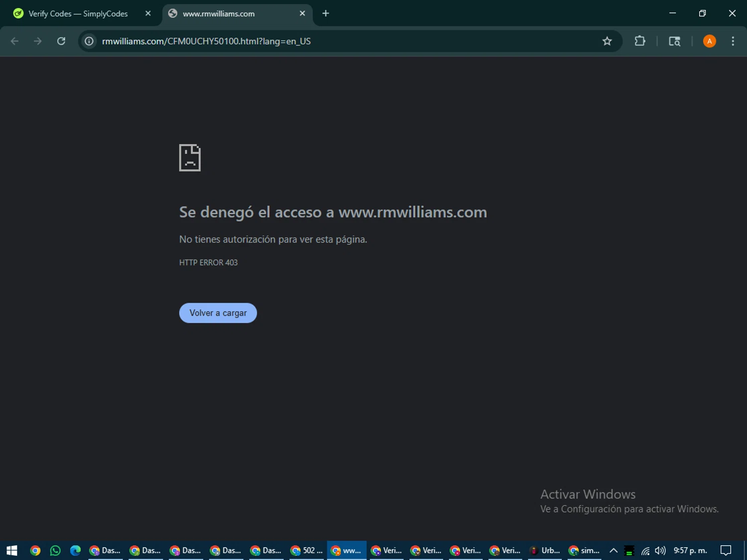
Task: Switch to the '502 ...' taskbar window
Action: [x=306, y=550]
